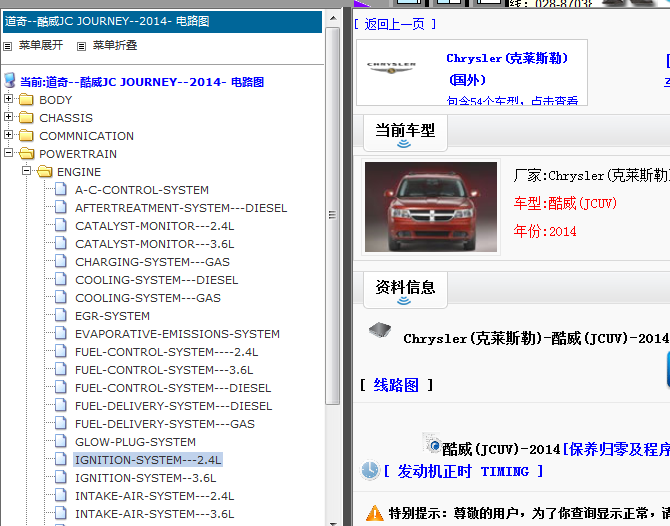Viewport: 670px width, 526px height.
Task: Open Chrysler(克莱斯勒) (国外) brand link
Action: [507, 68]
